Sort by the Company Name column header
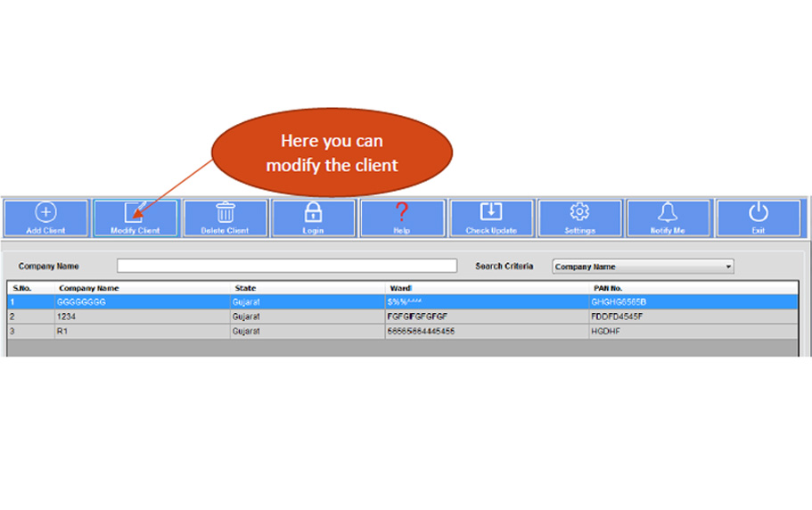The width and height of the screenshot is (812, 510). [x=89, y=288]
